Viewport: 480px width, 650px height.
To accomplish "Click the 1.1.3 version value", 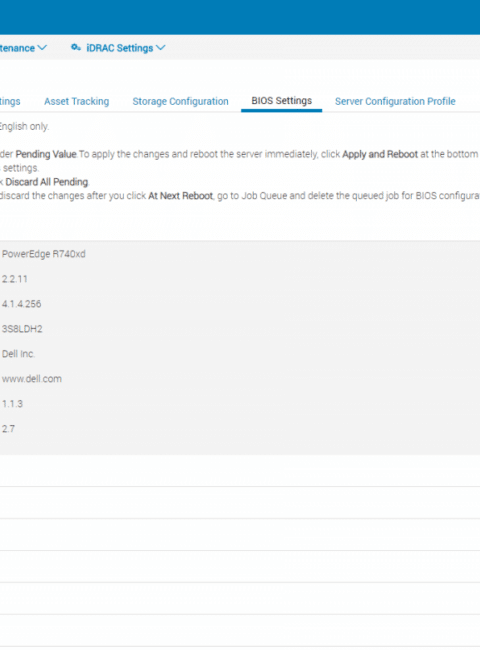I will [12, 404].
